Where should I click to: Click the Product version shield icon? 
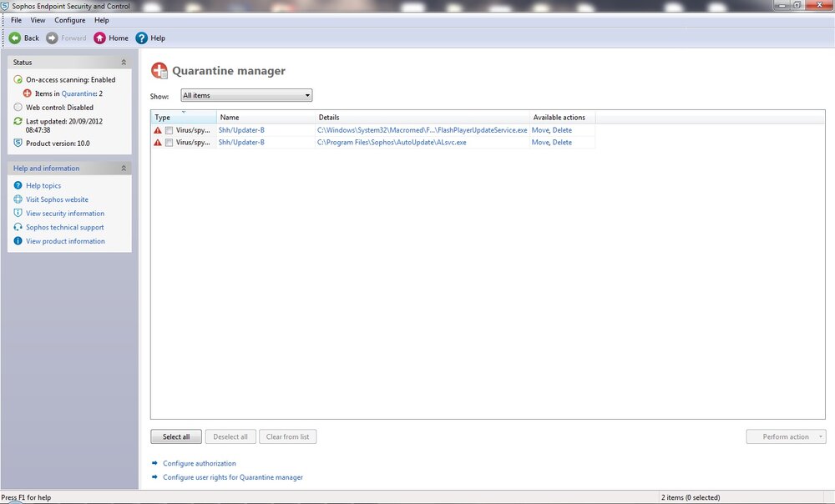(x=18, y=143)
